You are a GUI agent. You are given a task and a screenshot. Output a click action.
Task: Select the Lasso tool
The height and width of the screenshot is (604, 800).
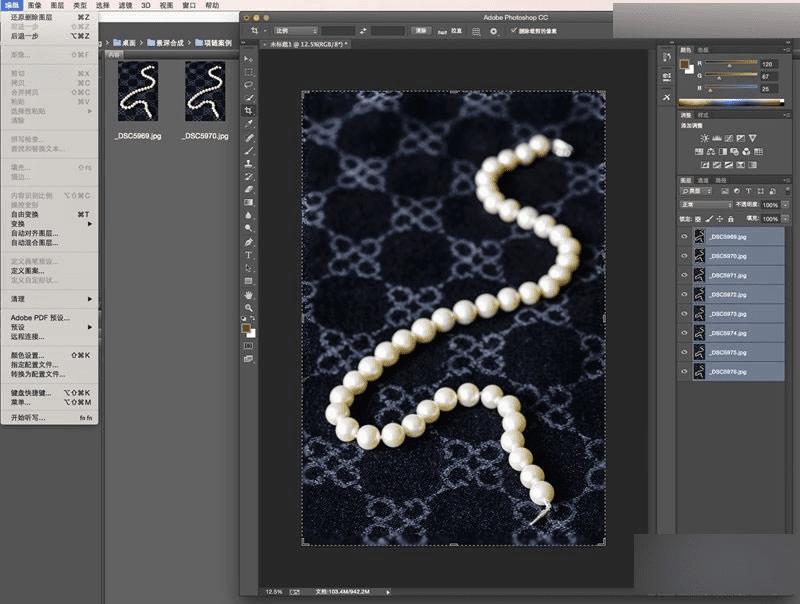coord(249,85)
